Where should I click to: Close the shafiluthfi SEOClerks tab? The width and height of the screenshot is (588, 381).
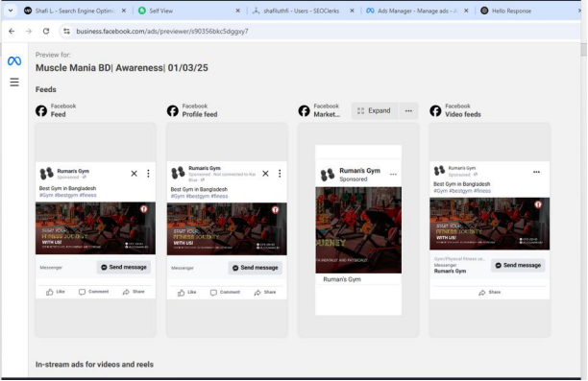pyautogui.click(x=352, y=11)
